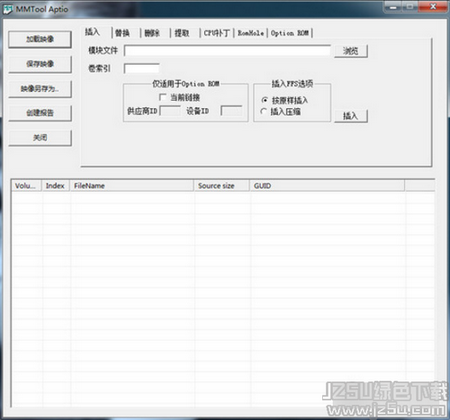Click the 创建报告 (create report) button
Viewport: 450px width, 420px height.
[x=40, y=113]
